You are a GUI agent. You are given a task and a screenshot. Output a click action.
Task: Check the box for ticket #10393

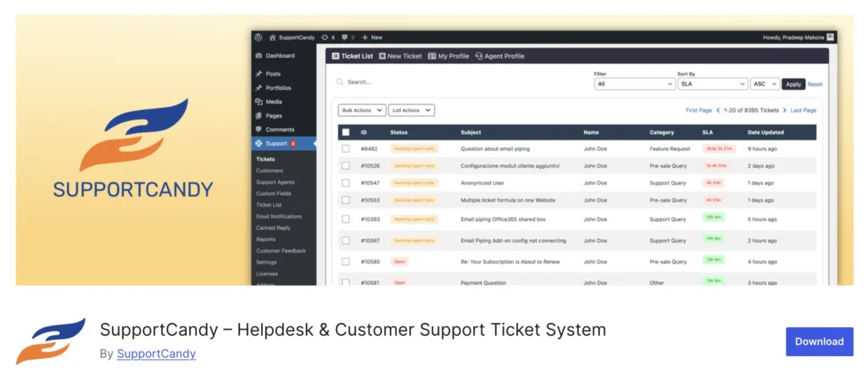346,219
